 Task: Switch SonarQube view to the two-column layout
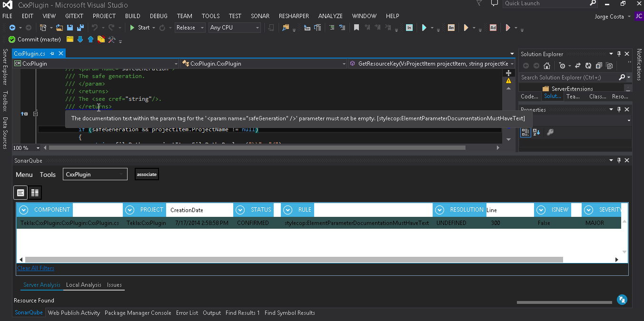click(x=34, y=192)
